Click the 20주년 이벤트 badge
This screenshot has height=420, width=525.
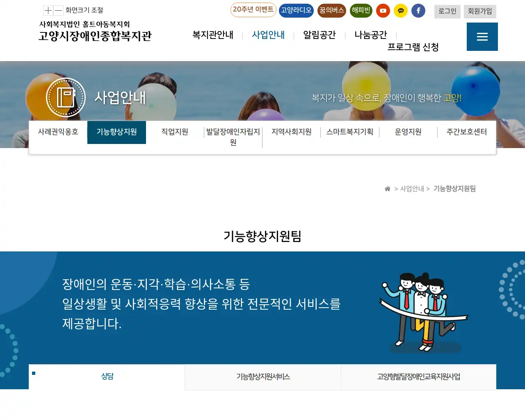coord(253,10)
